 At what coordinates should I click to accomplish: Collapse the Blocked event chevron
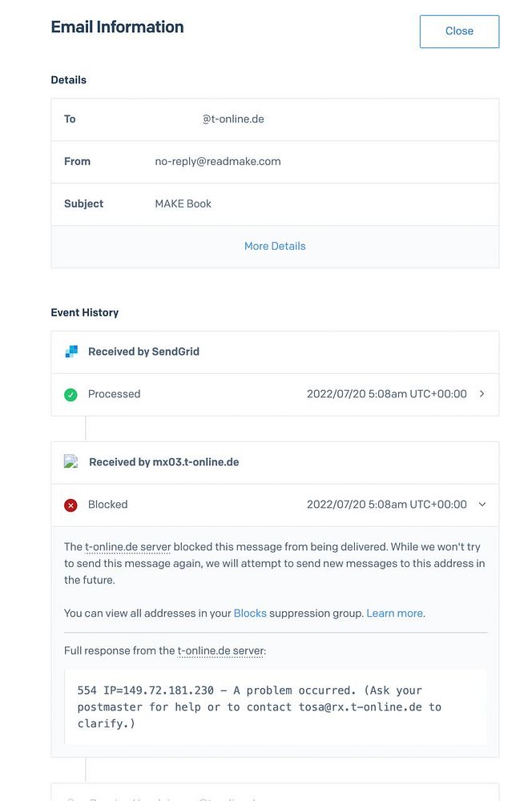(482, 505)
